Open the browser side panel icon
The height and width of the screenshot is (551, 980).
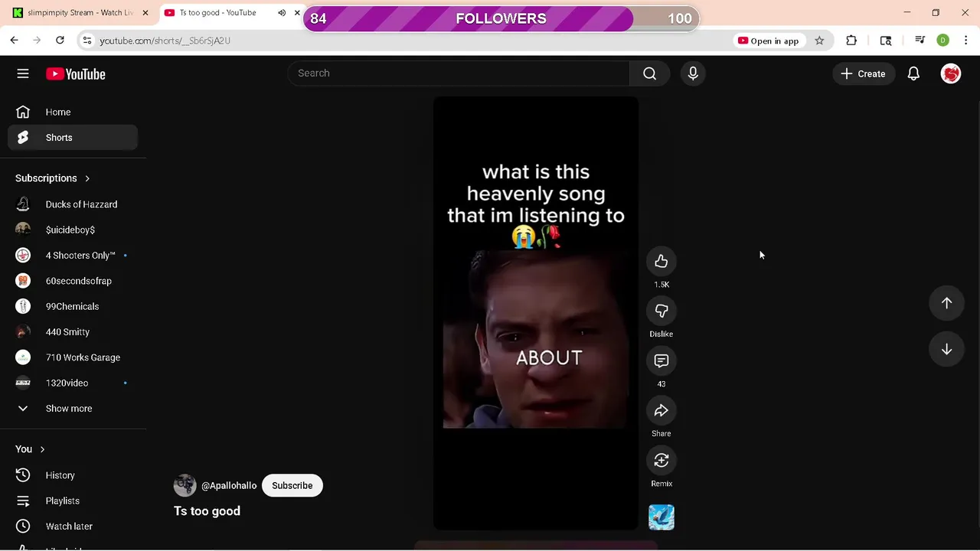click(886, 41)
